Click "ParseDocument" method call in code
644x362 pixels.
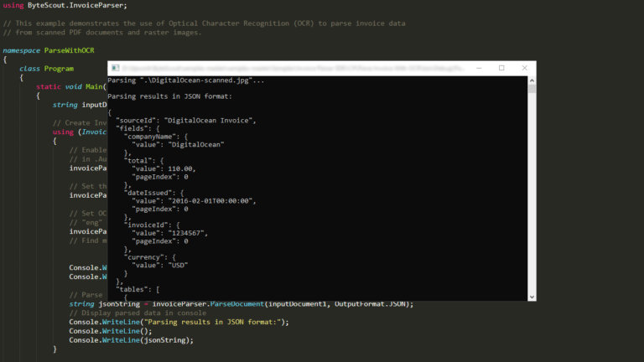[237, 304]
